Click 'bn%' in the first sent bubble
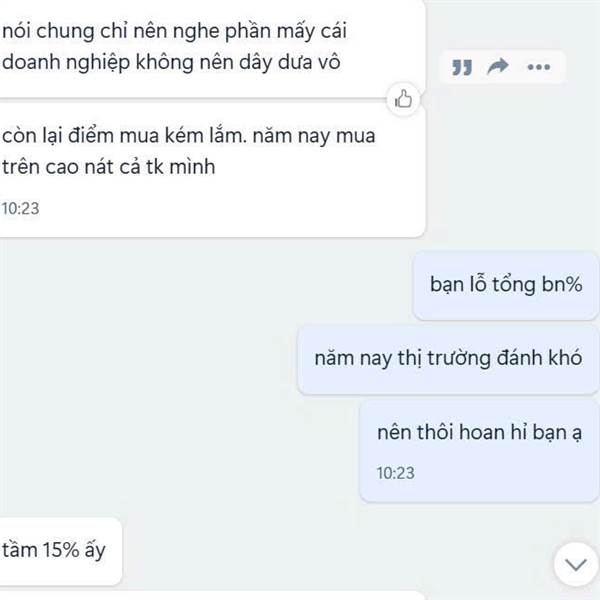Image resolution: width=600 pixels, height=600 pixels. pos(562,285)
